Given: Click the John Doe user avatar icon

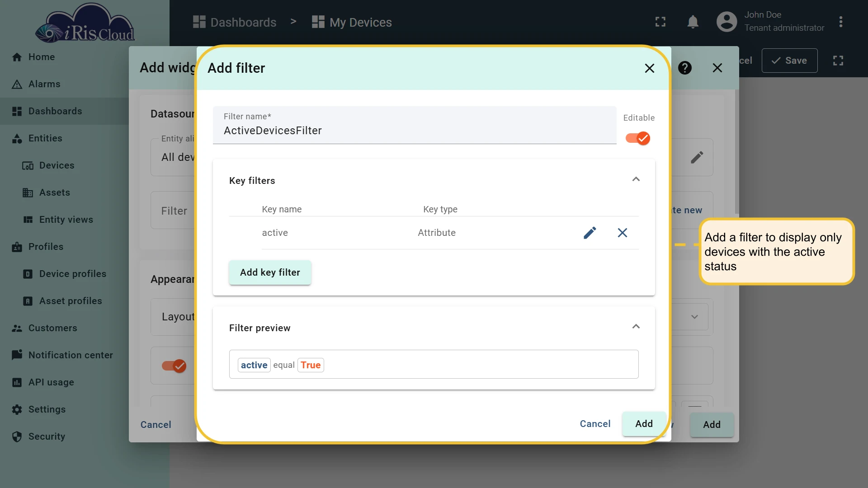Looking at the screenshot, I should (x=726, y=22).
